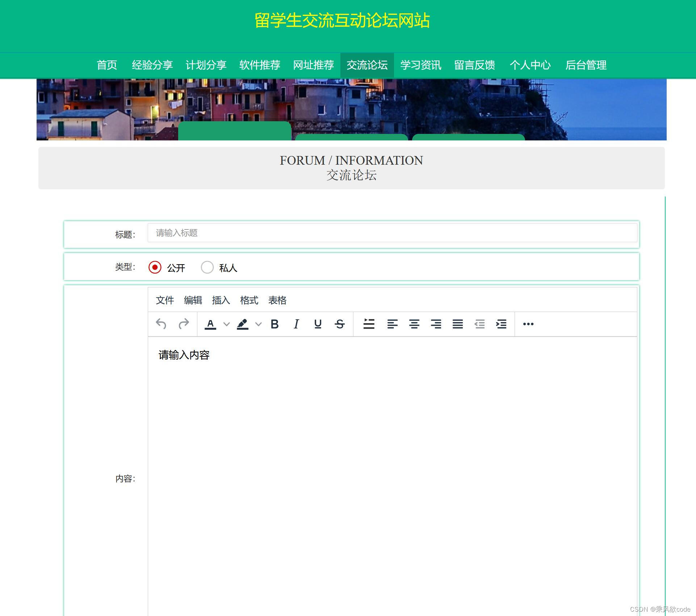This screenshot has width=696, height=616.
Task: Click the justify alignment icon
Action: tap(458, 324)
